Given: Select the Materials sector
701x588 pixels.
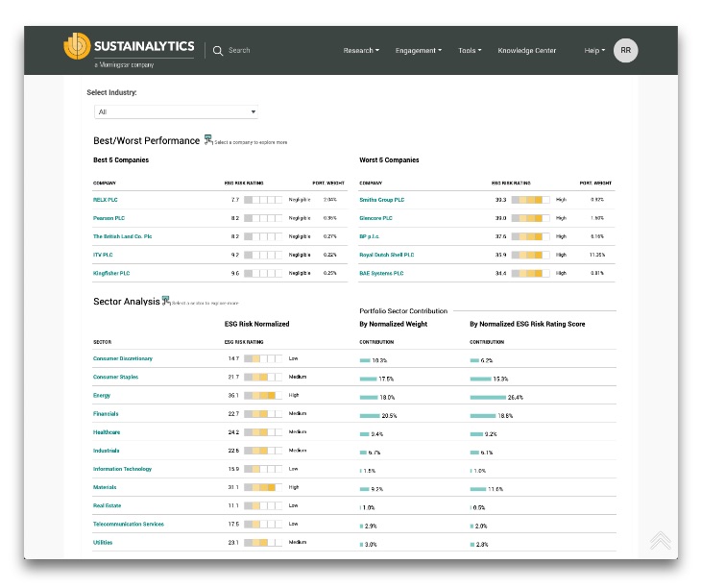Looking at the screenshot, I should point(105,487).
